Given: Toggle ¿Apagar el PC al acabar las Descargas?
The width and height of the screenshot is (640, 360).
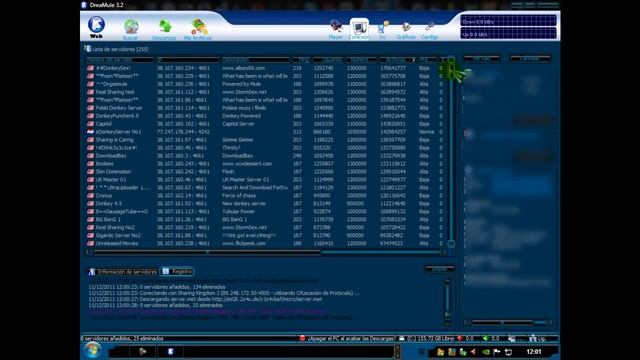Looking at the screenshot, I should tap(351, 338).
